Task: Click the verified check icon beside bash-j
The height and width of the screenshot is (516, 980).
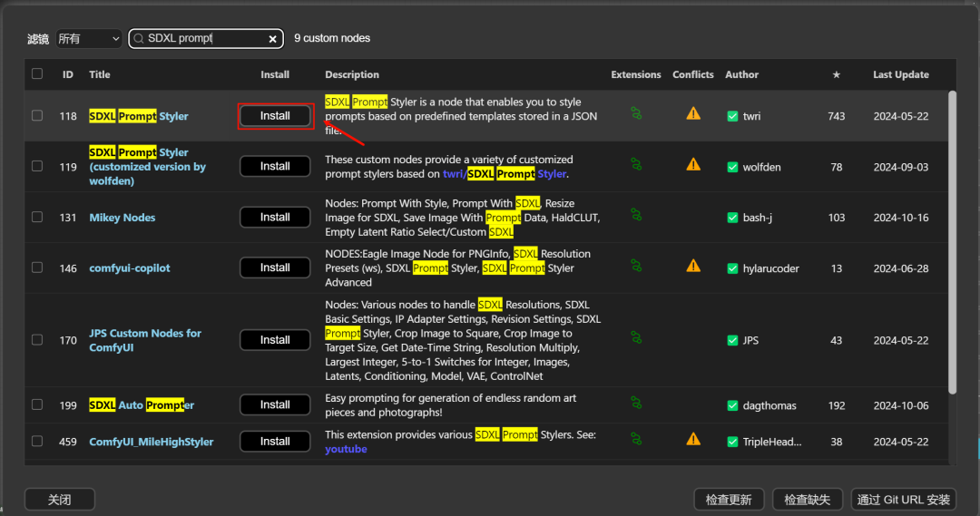Action: (732, 218)
